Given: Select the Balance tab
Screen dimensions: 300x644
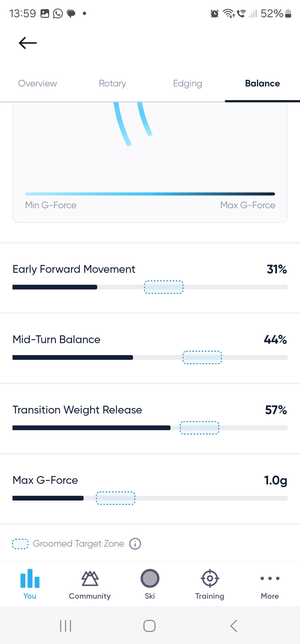Looking at the screenshot, I should pyautogui.click(x=262, y=83).
